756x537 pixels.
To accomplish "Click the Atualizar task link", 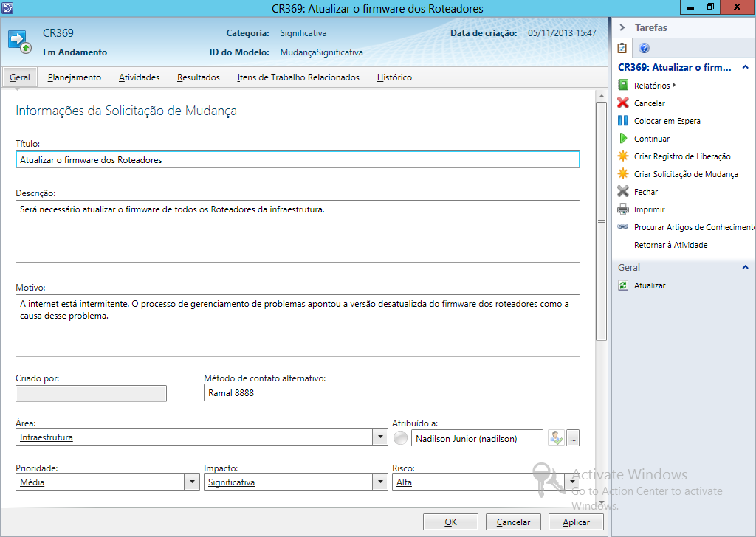I will tap(650, 285).
